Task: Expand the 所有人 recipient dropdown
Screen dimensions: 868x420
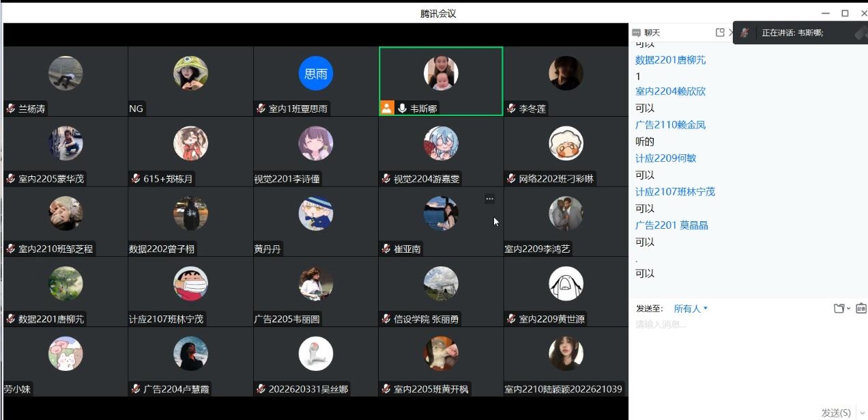Action: point(691,309)
